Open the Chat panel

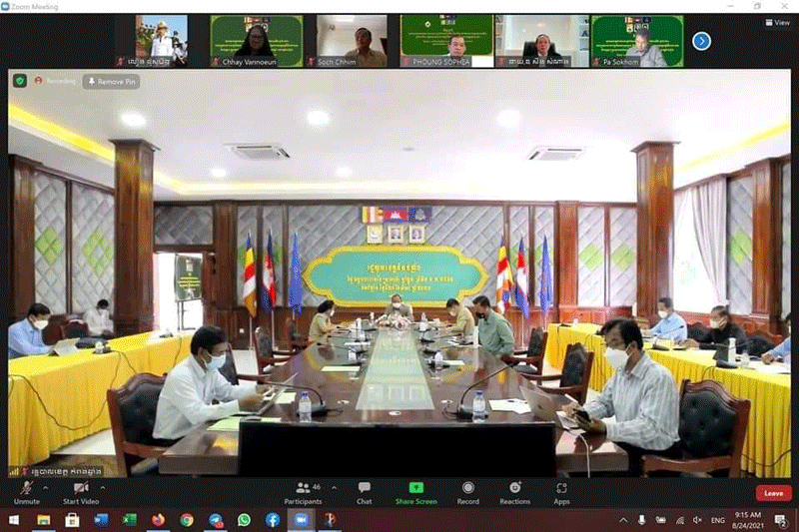(x=365, y=487)
